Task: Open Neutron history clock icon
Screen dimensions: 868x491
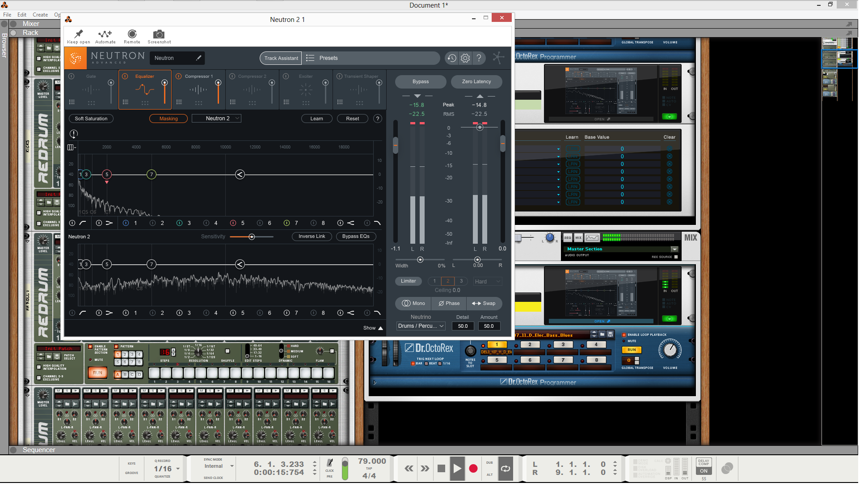Action: click(x=451, y=58)
